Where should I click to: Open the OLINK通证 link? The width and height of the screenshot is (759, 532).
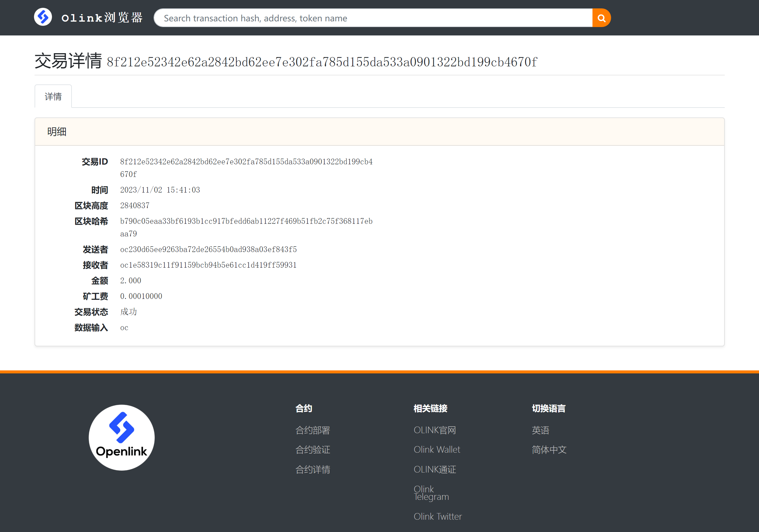pos(435,470)
